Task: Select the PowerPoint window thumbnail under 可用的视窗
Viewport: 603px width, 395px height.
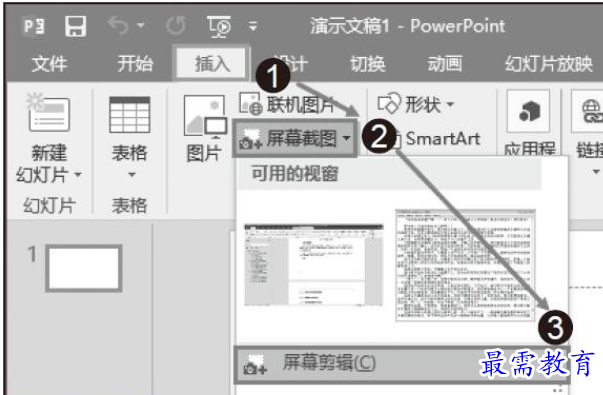Action: (313, 265)
